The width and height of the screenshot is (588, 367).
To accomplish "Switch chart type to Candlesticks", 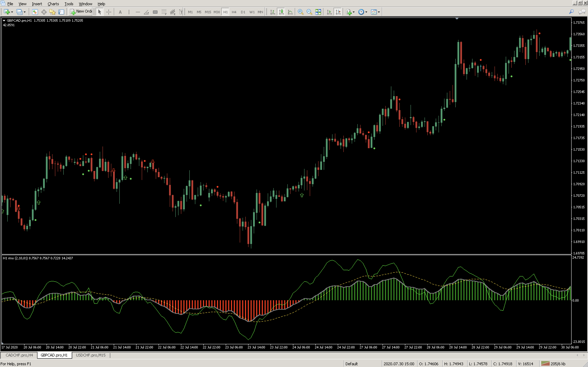I will pos(281,12).
